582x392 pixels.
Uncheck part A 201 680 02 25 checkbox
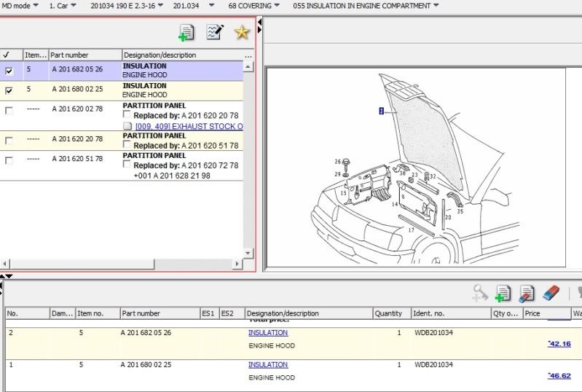tap(9, 91)
